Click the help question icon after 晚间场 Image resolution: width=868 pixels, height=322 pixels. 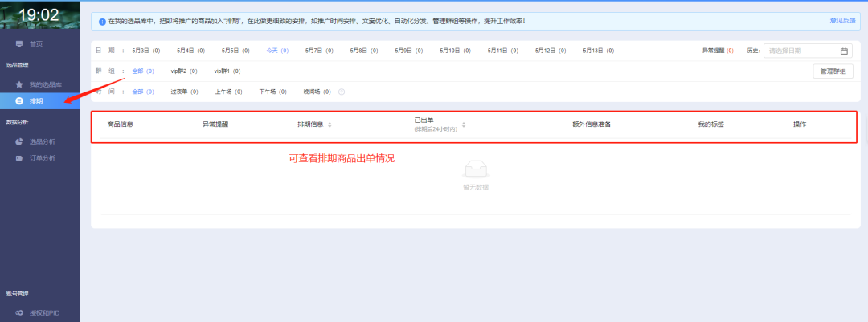coord(342,92)
